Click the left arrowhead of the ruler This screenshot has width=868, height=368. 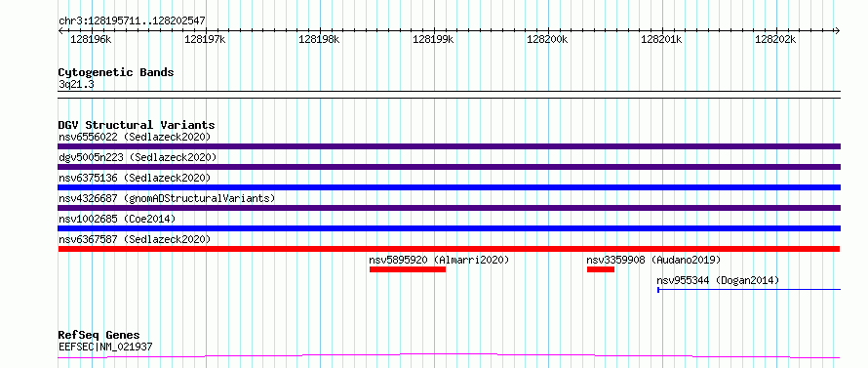(60, 30)
